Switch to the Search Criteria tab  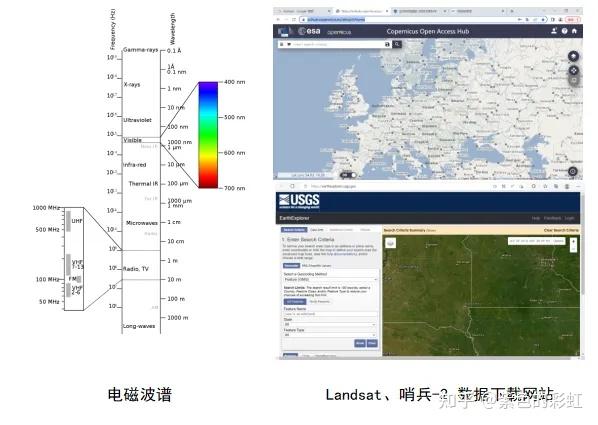294,230
